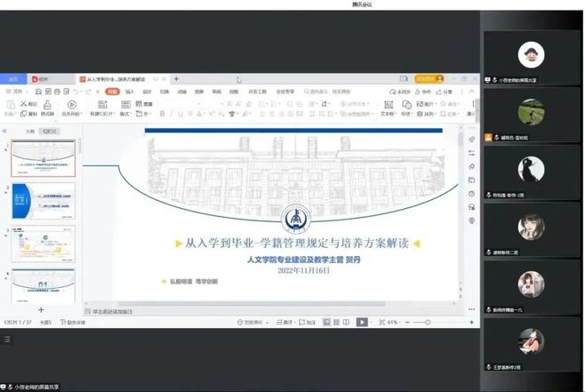Add new slide with plus icon below thumbnails
Viewport: 585px width, 392px height.
(41, 308)
